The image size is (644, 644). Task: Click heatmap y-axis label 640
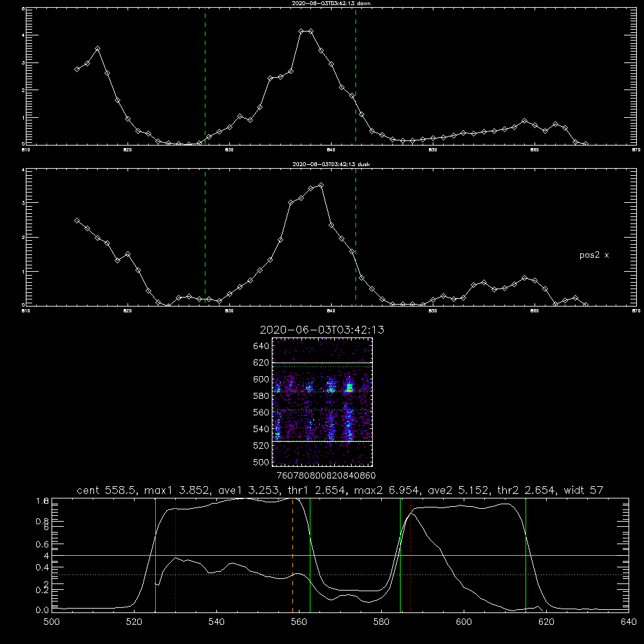(261, 346)
